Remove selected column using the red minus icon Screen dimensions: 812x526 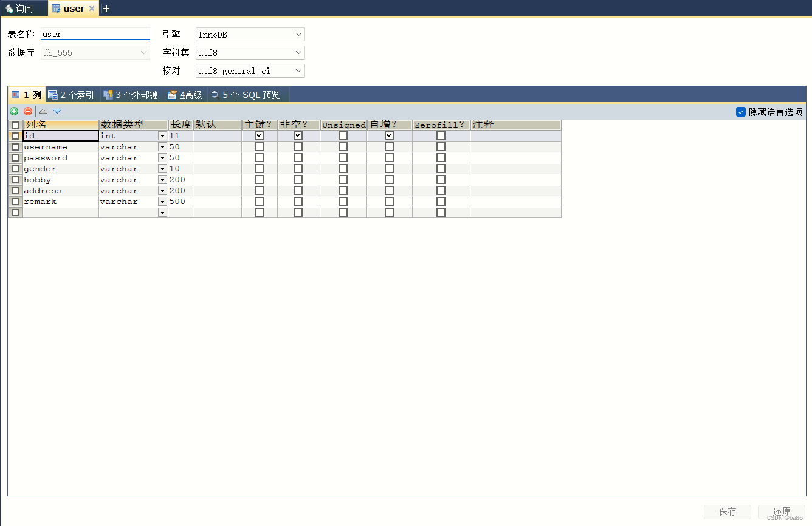(27, 111)
